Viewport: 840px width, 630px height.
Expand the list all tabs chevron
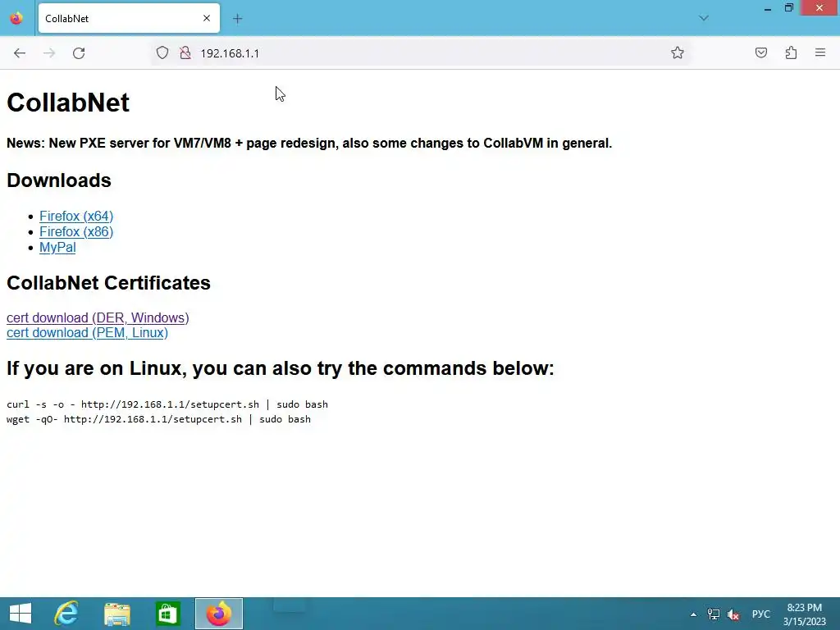coord(704,18)
